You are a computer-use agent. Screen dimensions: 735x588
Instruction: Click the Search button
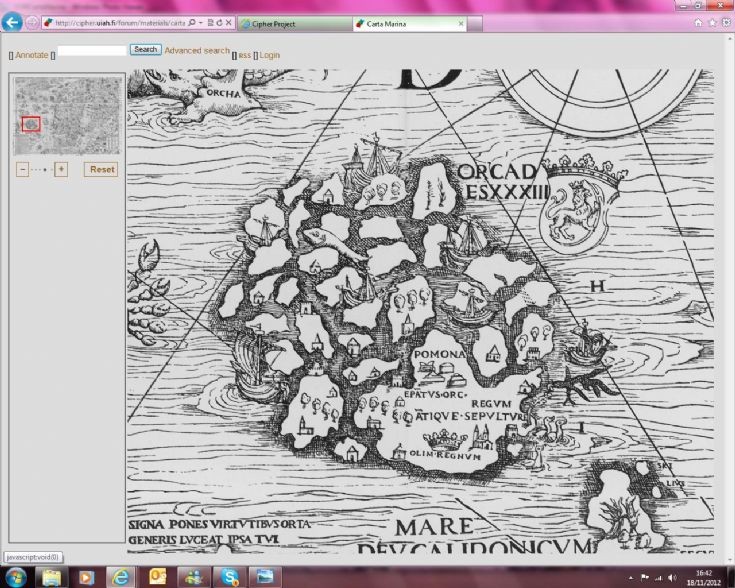pos(145,50)
